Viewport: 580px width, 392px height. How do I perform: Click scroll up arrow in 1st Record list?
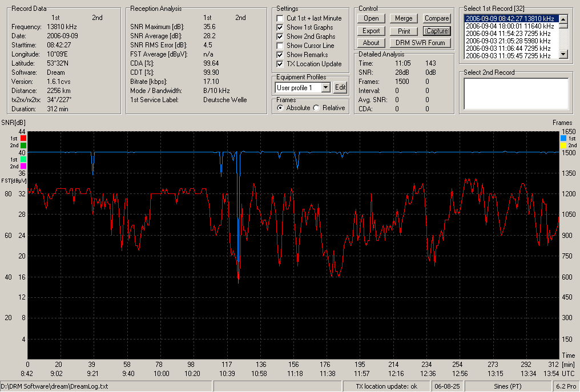click(563, 19)
